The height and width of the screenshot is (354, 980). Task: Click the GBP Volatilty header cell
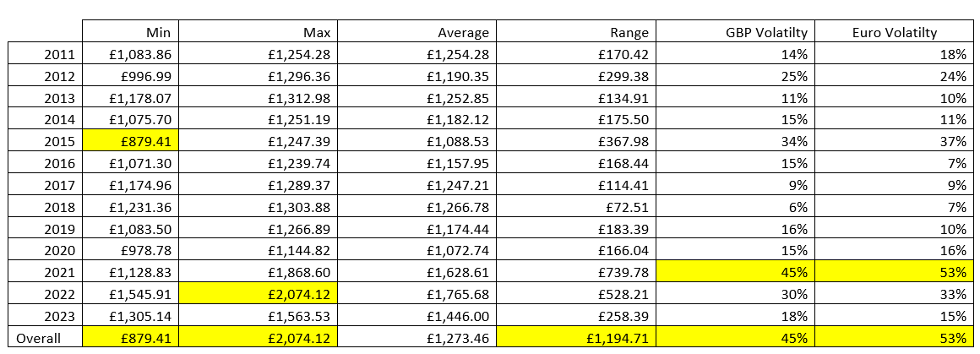click(x=734, y=31)
